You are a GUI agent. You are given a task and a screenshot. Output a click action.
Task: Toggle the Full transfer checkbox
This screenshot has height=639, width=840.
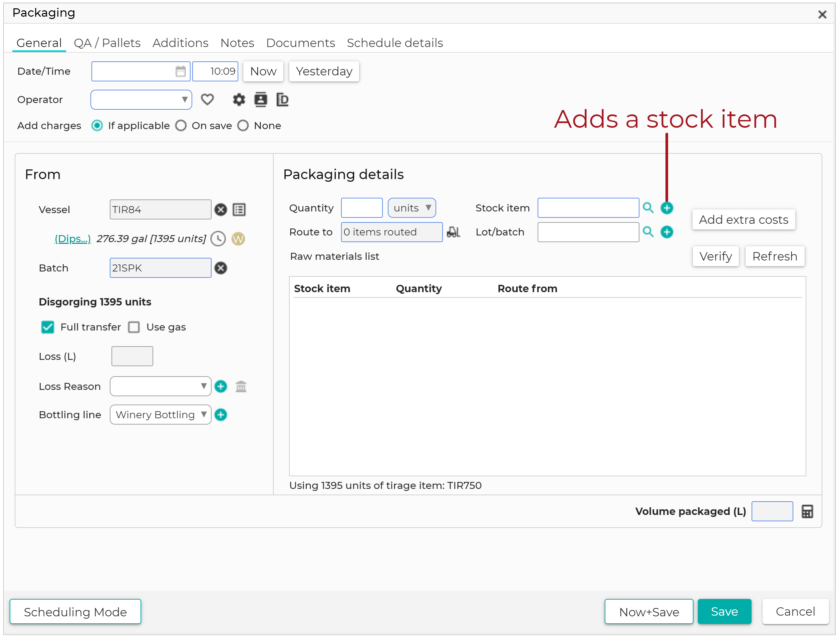[48, 327]
